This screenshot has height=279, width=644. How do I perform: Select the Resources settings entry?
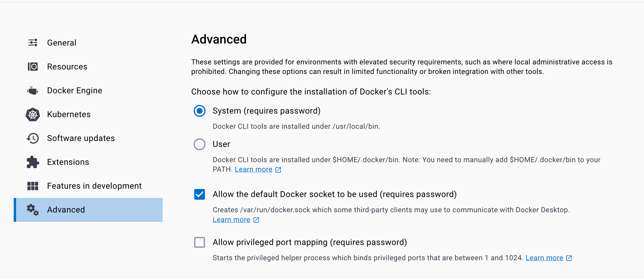67,66
